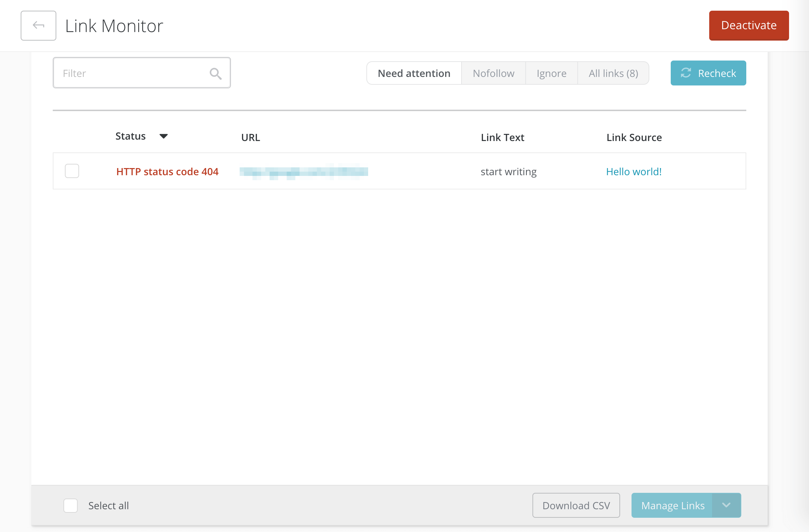Expand status sort dropdown options
The height and width of the screenshot is (532, 809).
click(165, 137)
